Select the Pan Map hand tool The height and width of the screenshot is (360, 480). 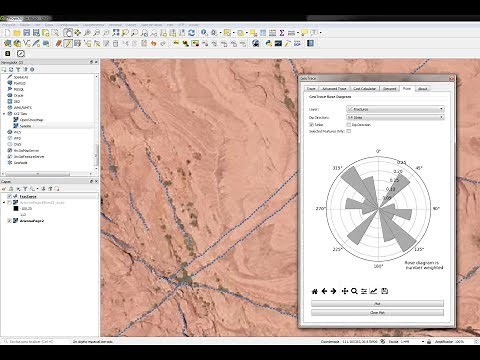(x=68, y=33)
